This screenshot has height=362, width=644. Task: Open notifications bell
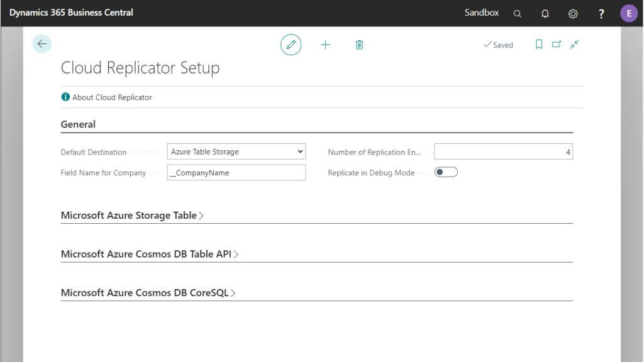point(545,14)
